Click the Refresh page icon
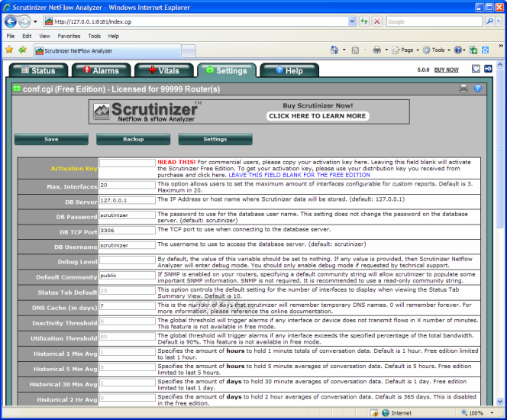Screen dimensions: 507x420 364,21
